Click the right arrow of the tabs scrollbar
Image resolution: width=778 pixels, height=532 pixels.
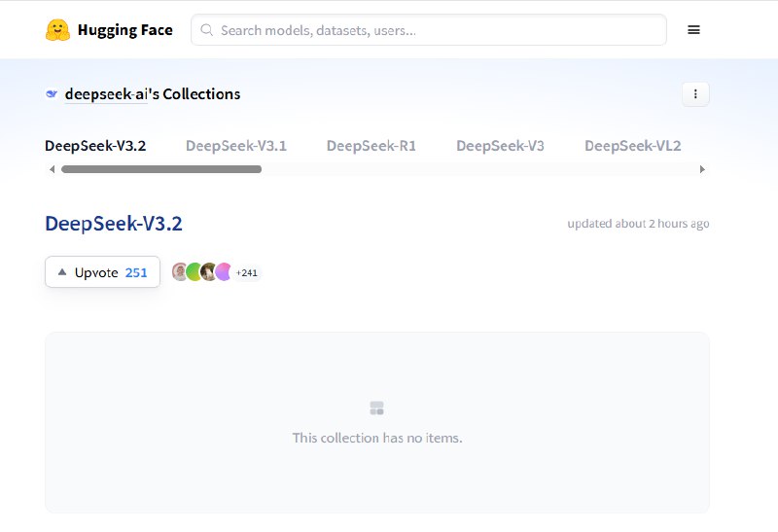click(x=702, y=169)
